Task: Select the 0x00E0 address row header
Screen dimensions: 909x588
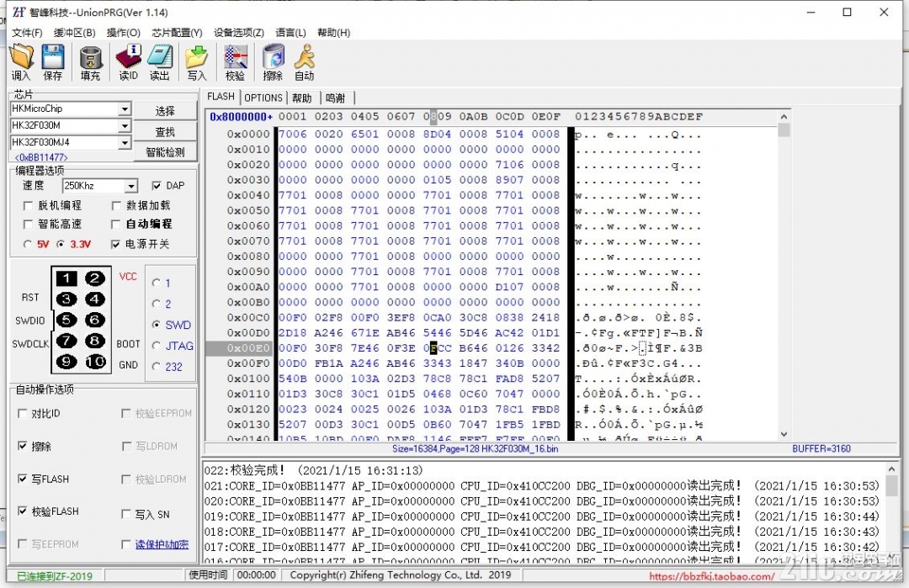Action: point(240,348)
